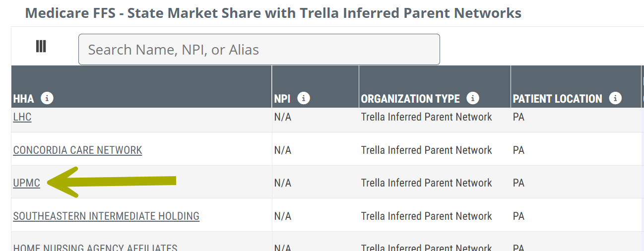
Task: Click the NPI info icon
Action: [x=304, y=98]
